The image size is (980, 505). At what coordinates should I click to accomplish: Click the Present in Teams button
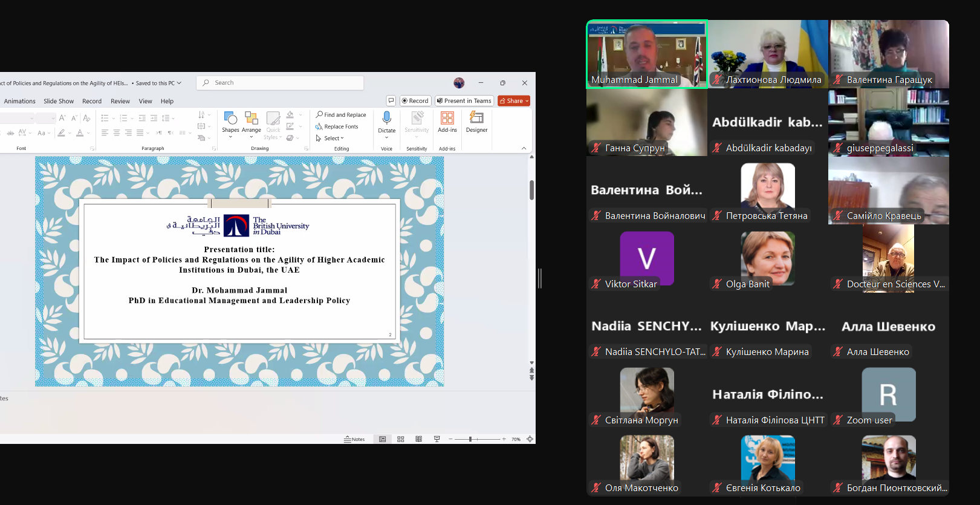click(464, 101)
